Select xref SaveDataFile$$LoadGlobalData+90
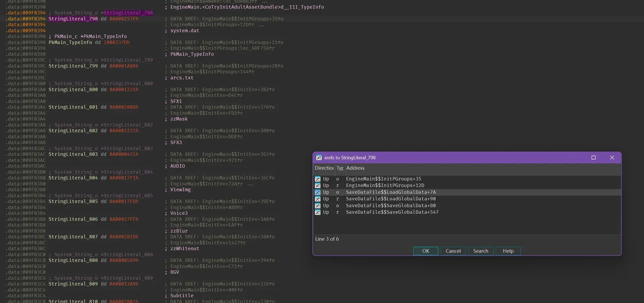Image resolution: width=644 pixels, height=303 pixels. pos(467,199)
